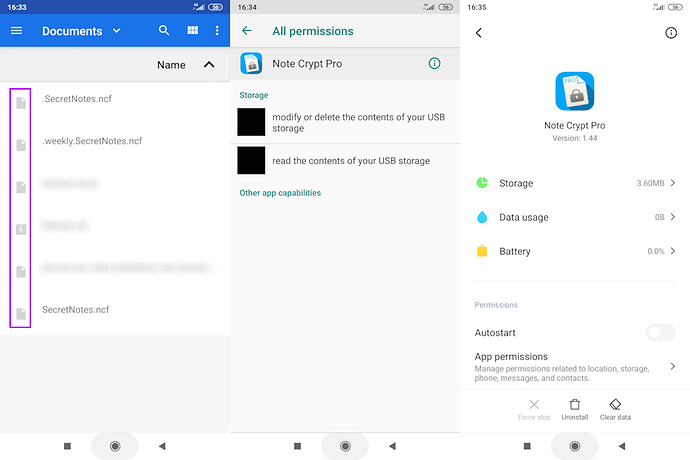Tap recent apps square in permissions screen
This screenshot has height=460, width=690.
tap(297, 446)
